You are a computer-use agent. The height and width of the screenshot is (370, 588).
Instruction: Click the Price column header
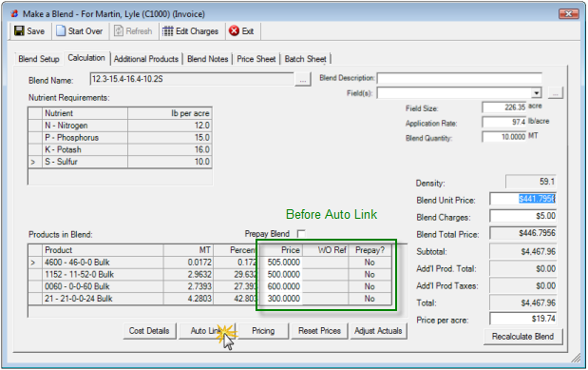coord(280,250)
